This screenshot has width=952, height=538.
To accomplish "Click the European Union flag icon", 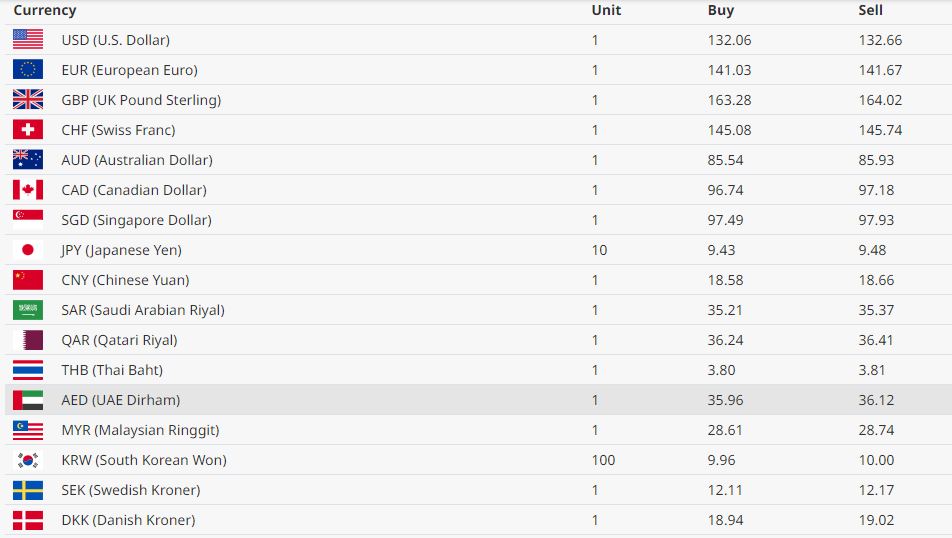I will click(28, 70).
